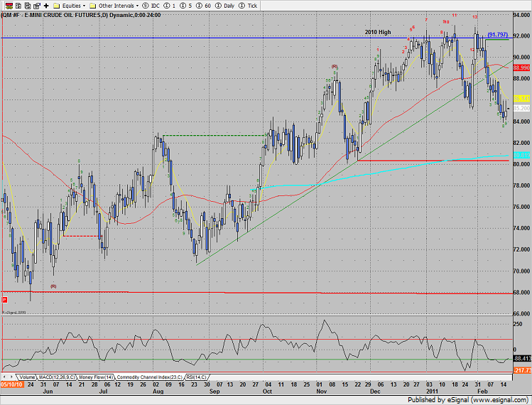Click the 94.000 price axis label

click(x=521, y=15)
